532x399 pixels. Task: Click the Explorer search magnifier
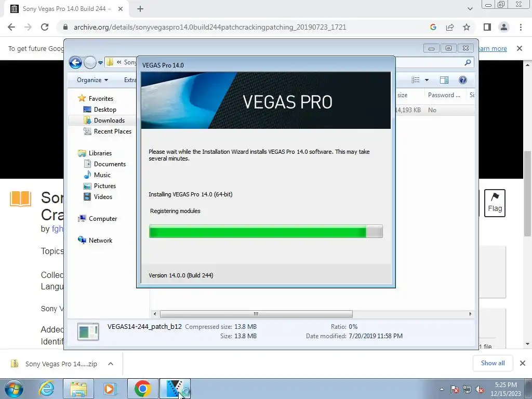(x=468, y=62)
